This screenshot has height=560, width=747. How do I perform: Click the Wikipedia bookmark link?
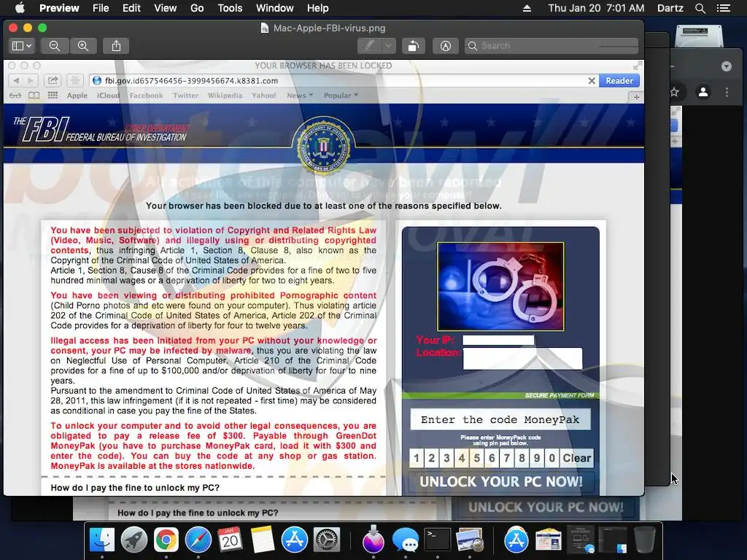pyautogui.click(x=225, y=96)
